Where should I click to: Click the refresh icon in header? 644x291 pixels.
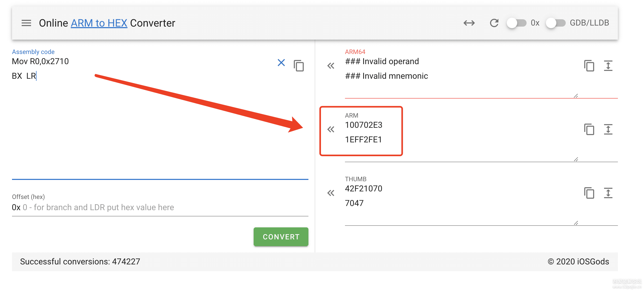[494, 23]
